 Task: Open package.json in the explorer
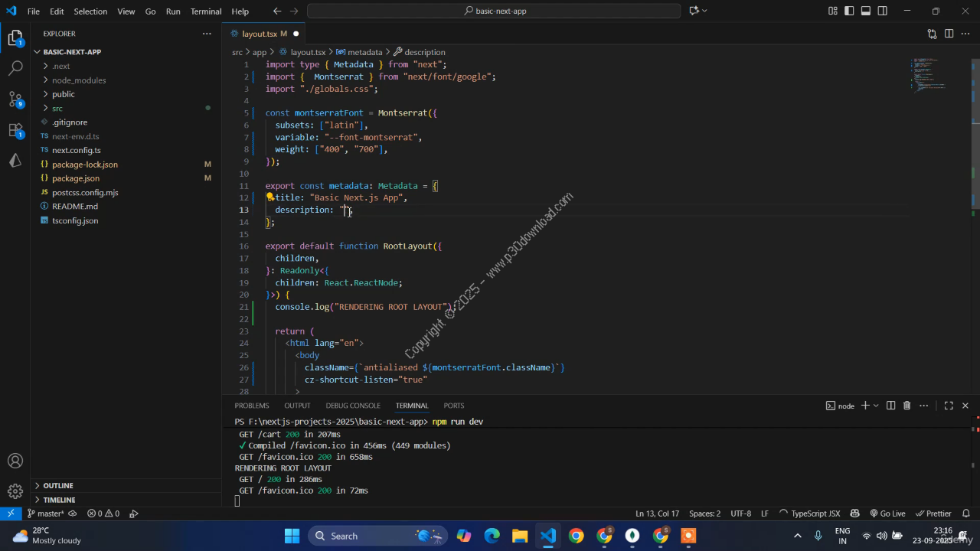[x=76, y=178]
